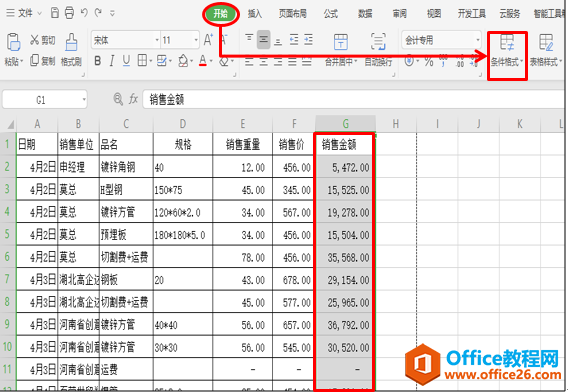Viewport: 568px width, 392px height.
Task: Undo the last action
Action: (x=84, y=13)
